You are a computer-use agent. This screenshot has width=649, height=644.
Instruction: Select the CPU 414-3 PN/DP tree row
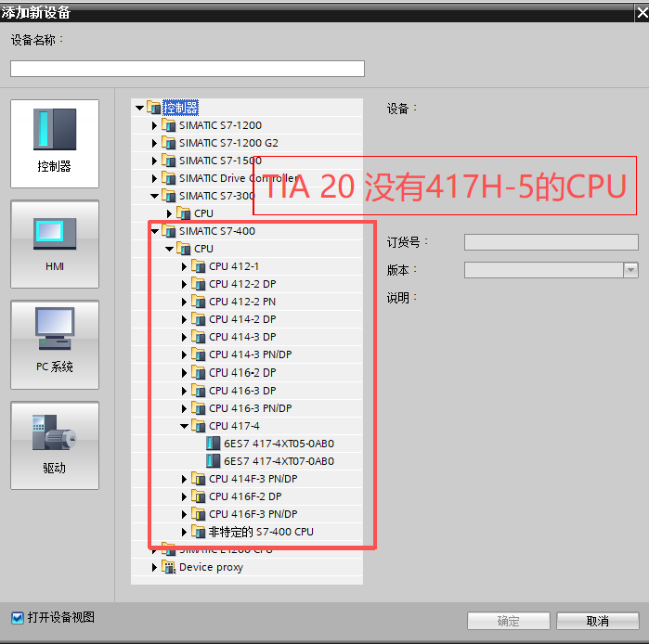click(247, 354)
